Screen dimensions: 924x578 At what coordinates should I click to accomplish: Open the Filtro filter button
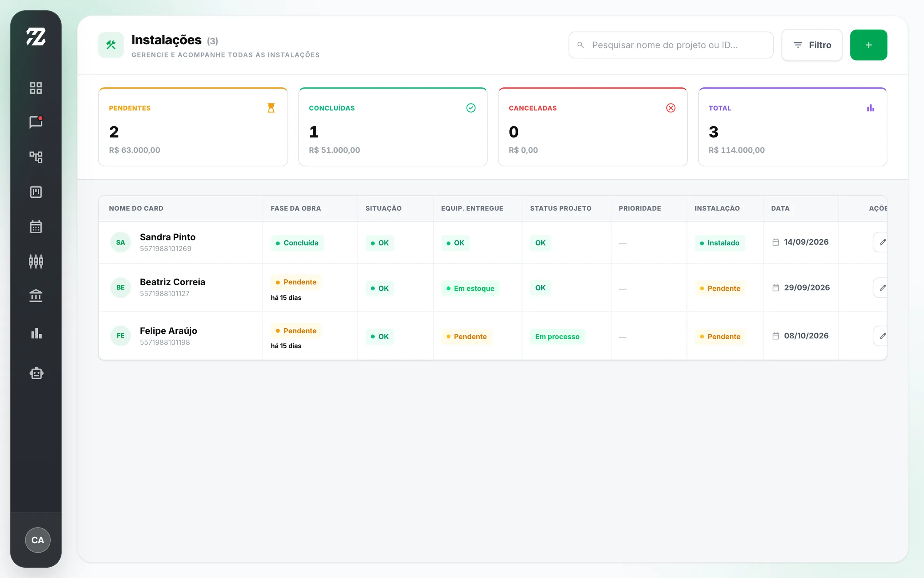point(812,45)
